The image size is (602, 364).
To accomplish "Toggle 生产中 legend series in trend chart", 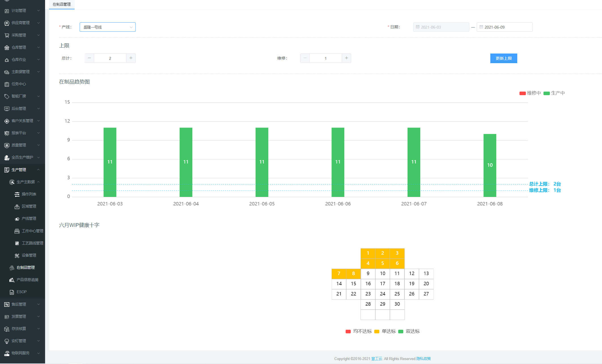I will point(554,93).
